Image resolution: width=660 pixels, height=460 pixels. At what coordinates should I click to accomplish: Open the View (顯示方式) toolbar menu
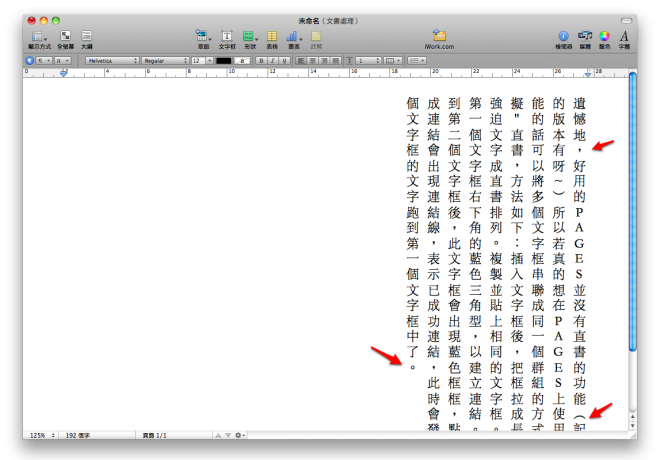39,37
